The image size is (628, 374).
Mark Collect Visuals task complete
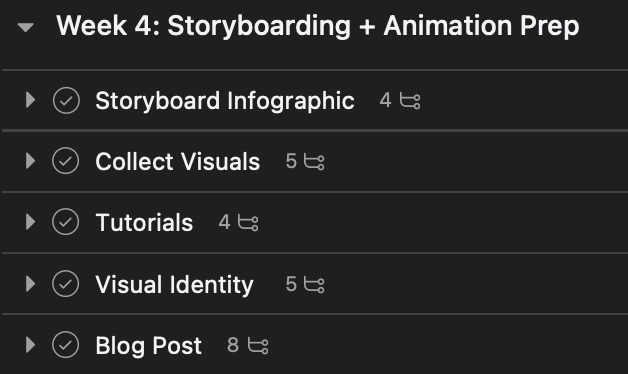pos(66,161)
